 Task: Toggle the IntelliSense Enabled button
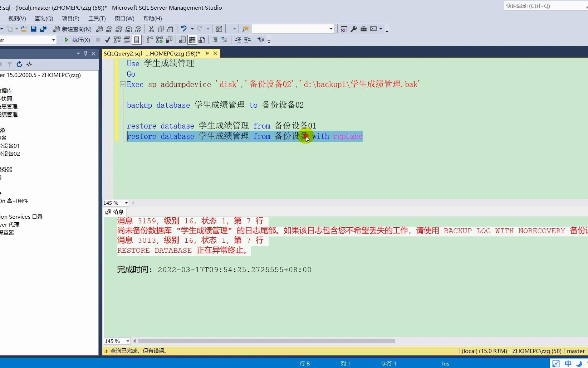point(137,40)
